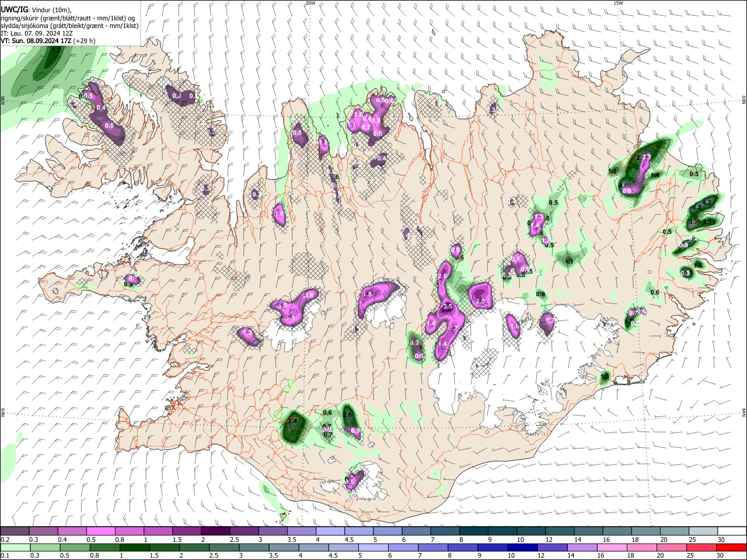The width and height of the screenshot is (747, 560).
Task: Pick the dark green 1 swatch on rain scale
Action: coord(134,547)
